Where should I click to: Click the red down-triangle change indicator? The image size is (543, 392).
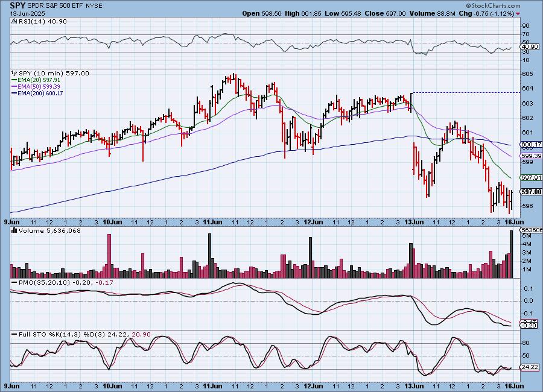(x=518, y=14)
